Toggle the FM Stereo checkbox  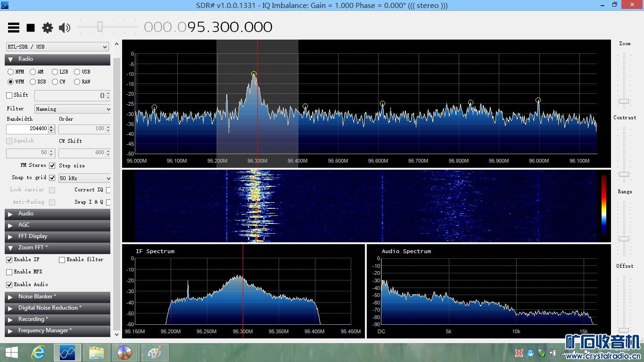point(52,165)
